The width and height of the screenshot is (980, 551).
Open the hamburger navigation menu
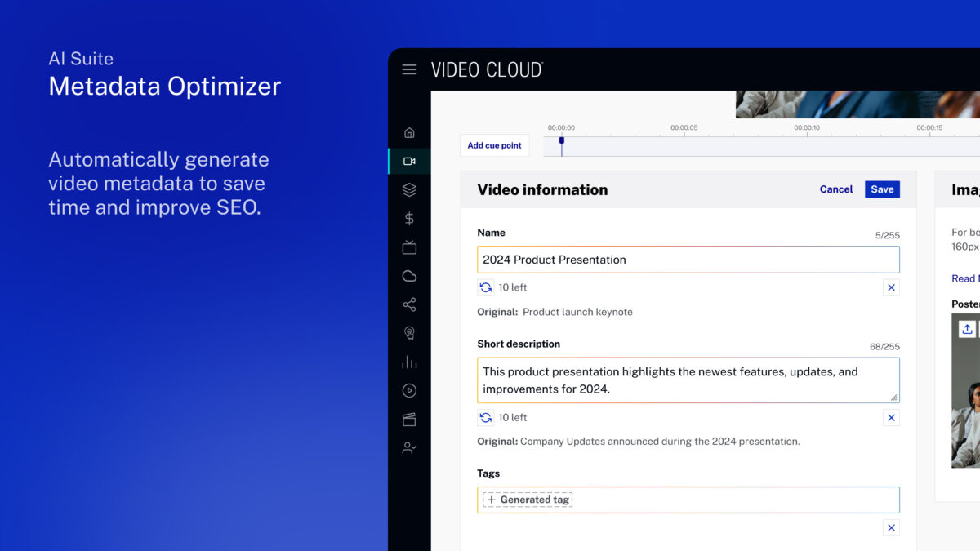tap(409, 69)
